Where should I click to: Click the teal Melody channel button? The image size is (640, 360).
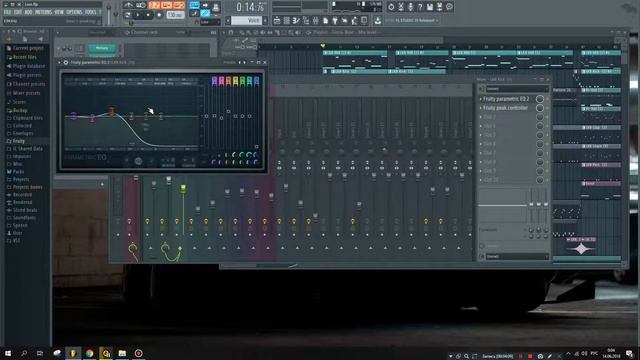click(102, 48)
